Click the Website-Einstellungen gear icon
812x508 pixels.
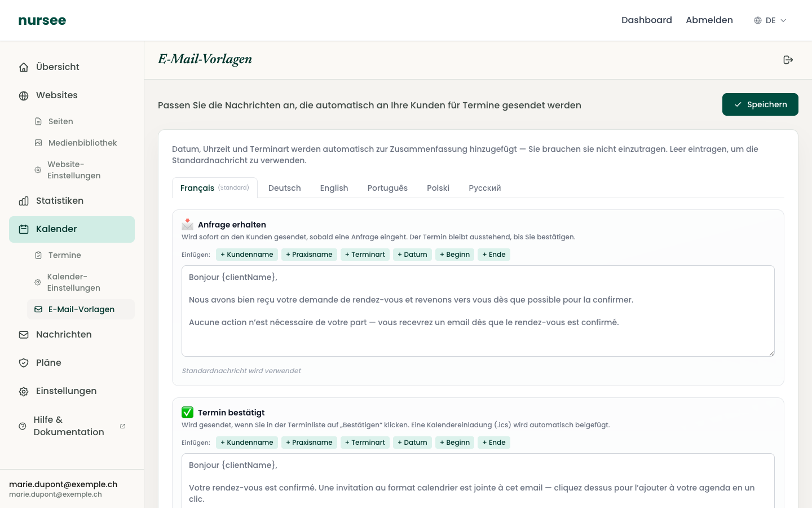pos(38,170)
